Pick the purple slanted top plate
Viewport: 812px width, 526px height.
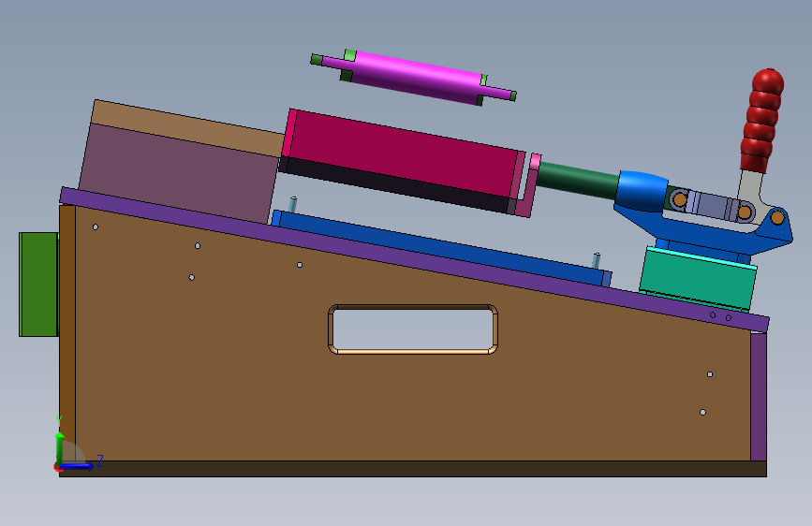pos(414,260)
